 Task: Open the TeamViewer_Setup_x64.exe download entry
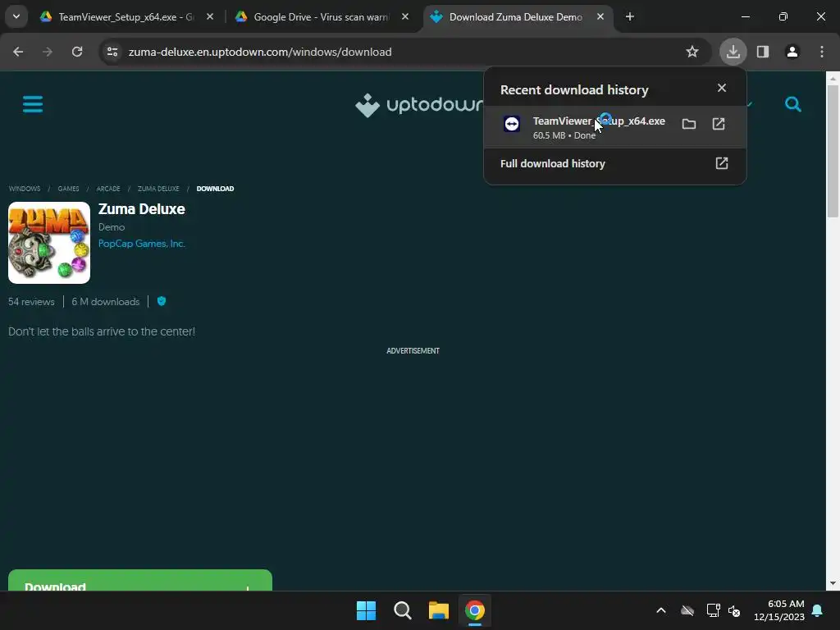point(614,127)
